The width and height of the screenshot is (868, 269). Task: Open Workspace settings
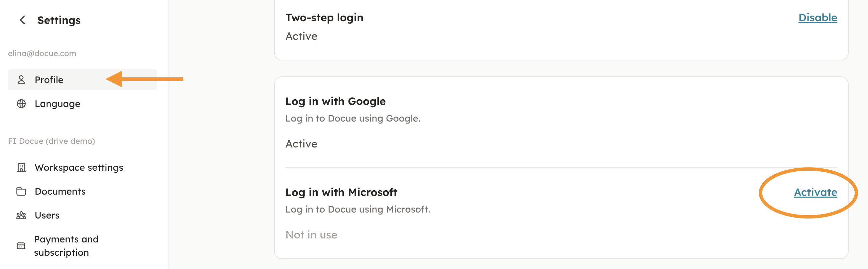coord(79,167)
